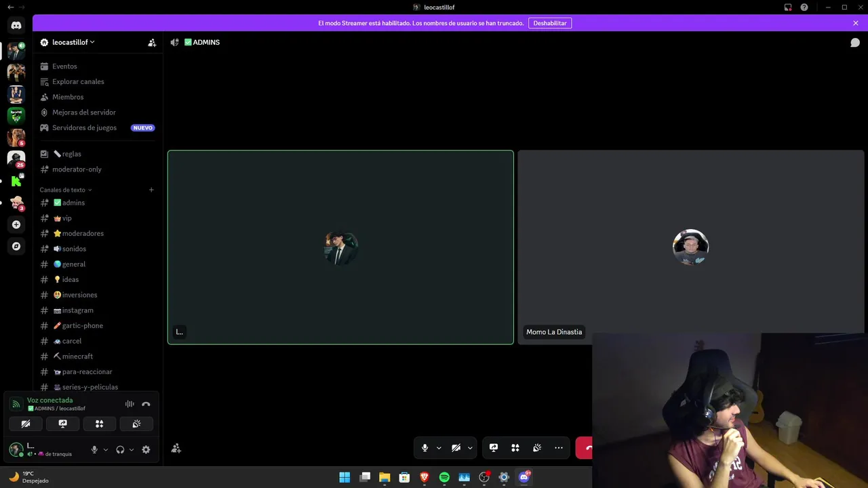Screen dimensions: 868x488
Task: Open the reglas channel
Action: pos(98,154)
